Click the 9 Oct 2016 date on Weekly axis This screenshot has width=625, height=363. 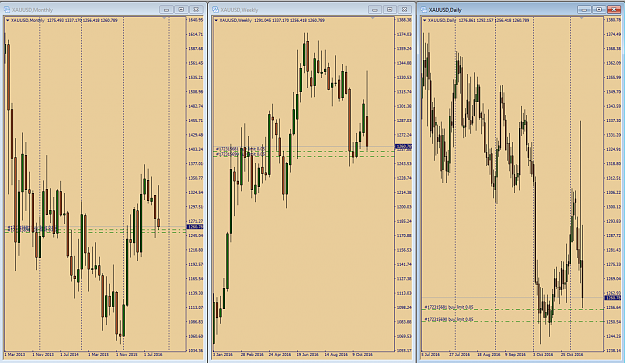pyautogui.click(x=362, y=354)
